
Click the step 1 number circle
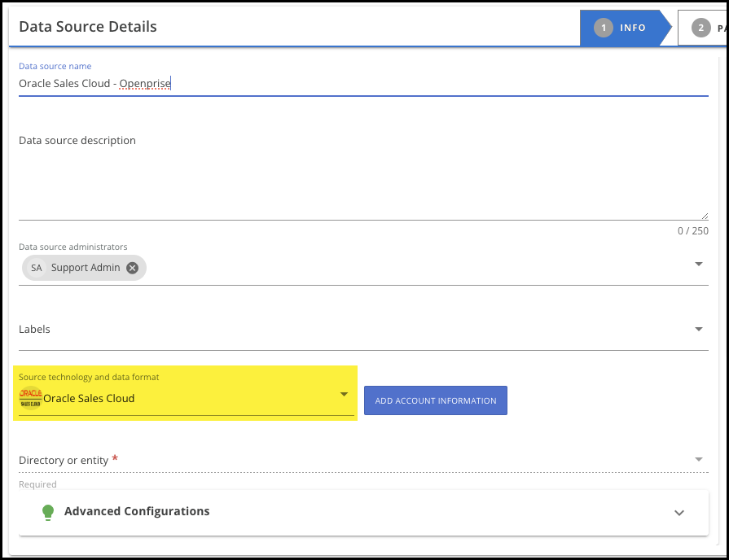[x=604, y=28]
